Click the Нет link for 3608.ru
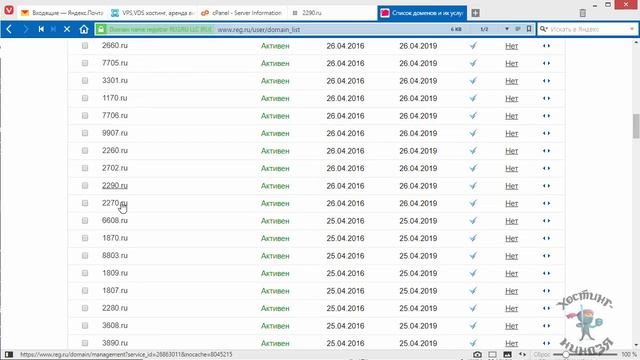 [511, 326]
